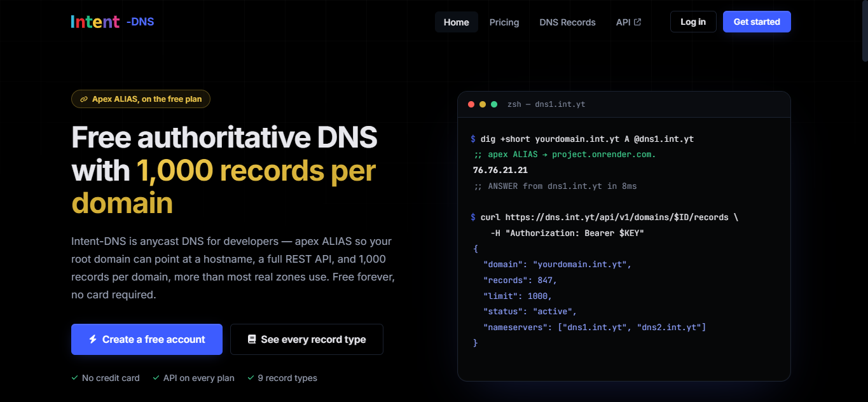Click the text "API on every plan"
This screenshot has width=868, height=402.
[199, 378]
